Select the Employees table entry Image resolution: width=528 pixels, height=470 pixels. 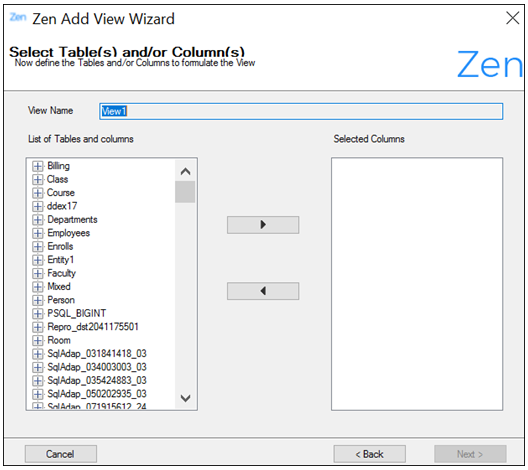(69, 233)
